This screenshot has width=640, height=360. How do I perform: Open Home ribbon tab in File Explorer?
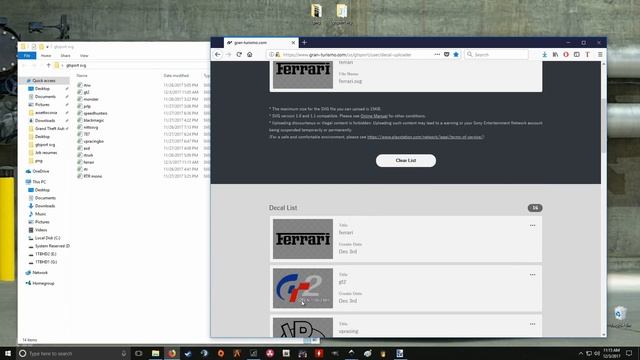pyautogui.click(x=46, y=56)
